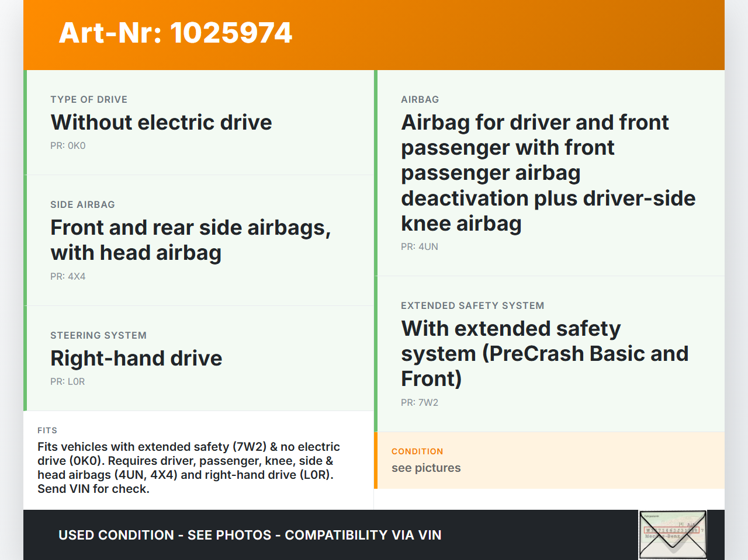Click the VIN envelope icon in footer
This screenshot has height=560, width=748.
click(x=673, y=534)
